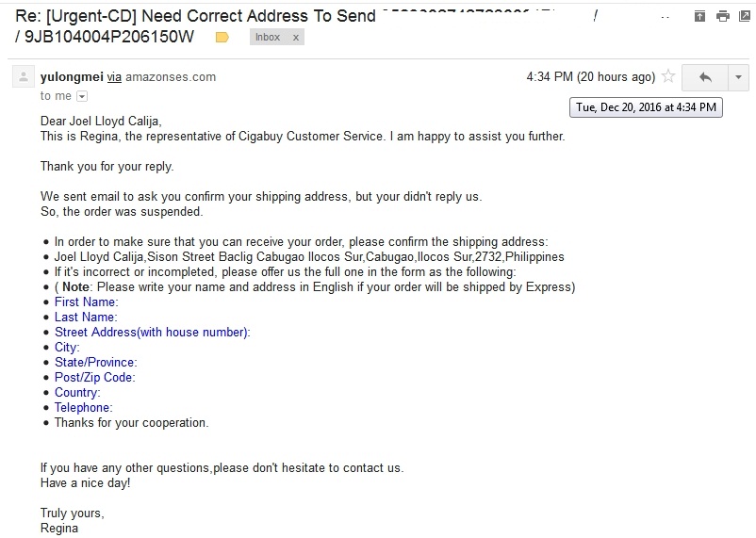Click the sender's avatar picture
The height and width of the screenshot is (538, 756).
pyautogui.click(x=24, y=77)
